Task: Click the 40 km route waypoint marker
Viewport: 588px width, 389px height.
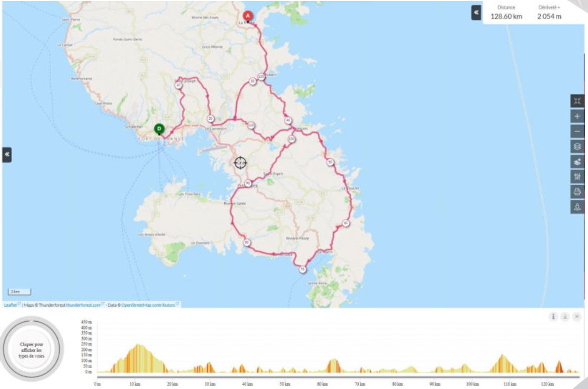Action: [287, 120]
